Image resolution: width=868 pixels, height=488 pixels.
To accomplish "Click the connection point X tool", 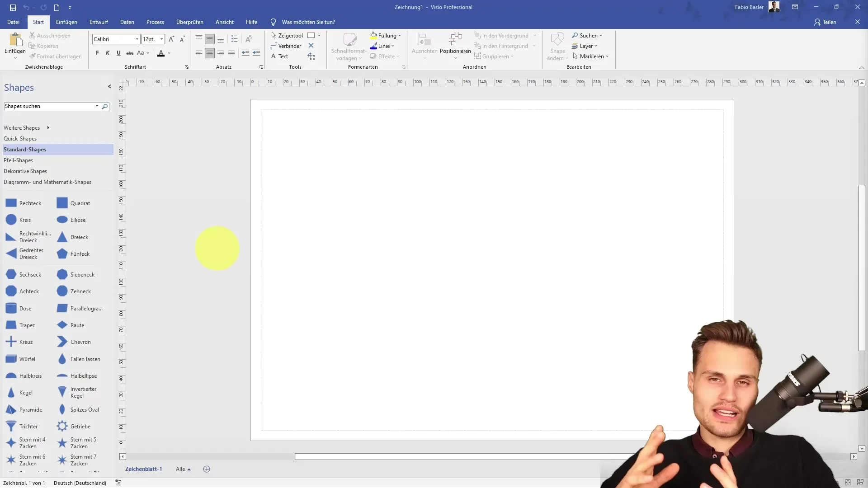I will (x=311, y=46).
